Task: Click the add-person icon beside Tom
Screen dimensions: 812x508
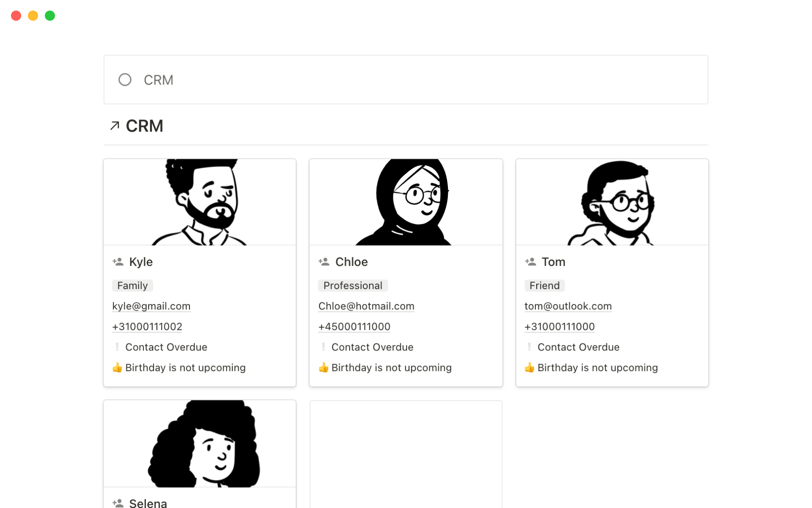Action: 530,262
